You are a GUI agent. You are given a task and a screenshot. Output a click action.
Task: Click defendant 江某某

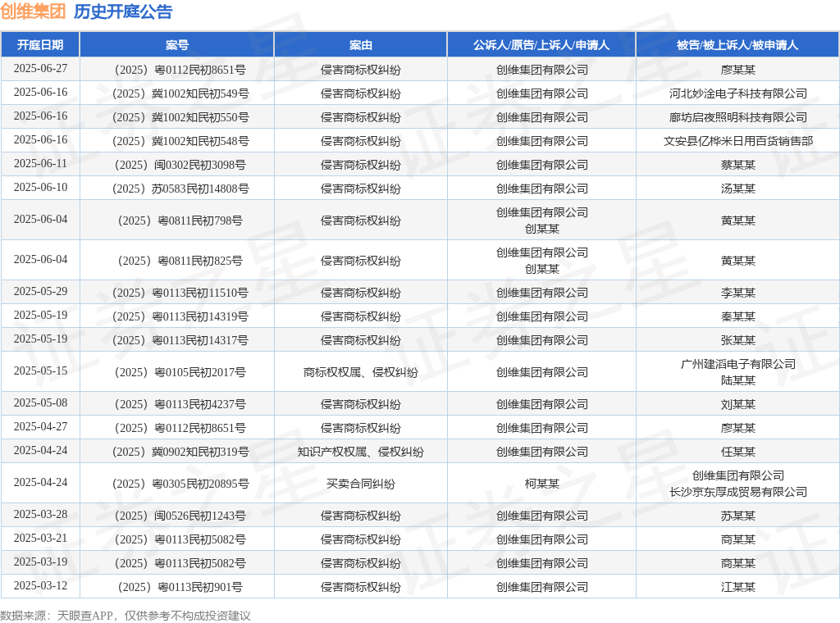737,587
